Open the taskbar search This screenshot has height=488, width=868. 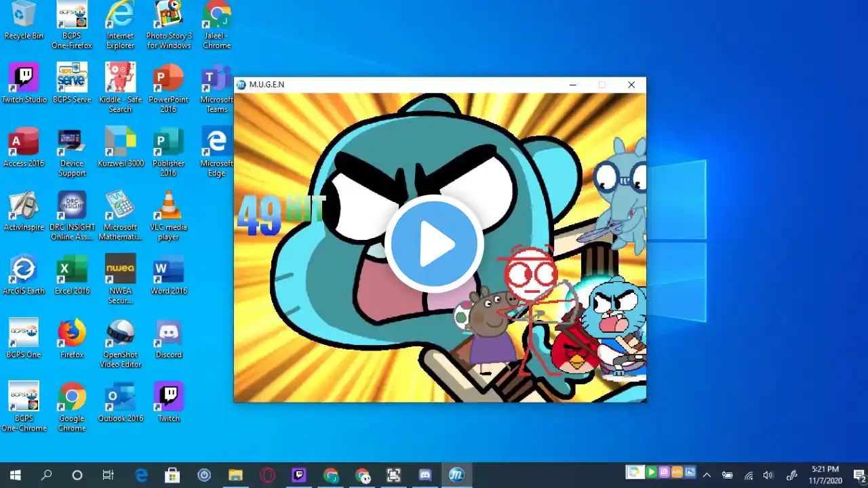click(x=46, y=475)
